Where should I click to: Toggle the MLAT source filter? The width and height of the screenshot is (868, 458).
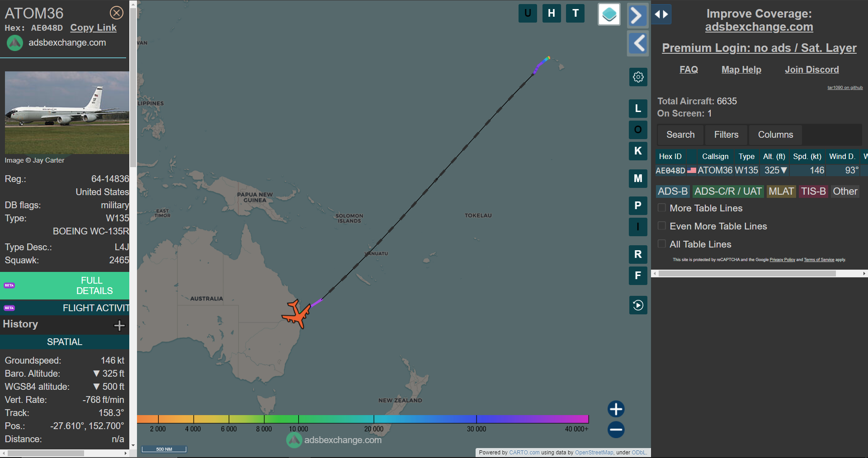pyautogui.click(x=781, y=192)
